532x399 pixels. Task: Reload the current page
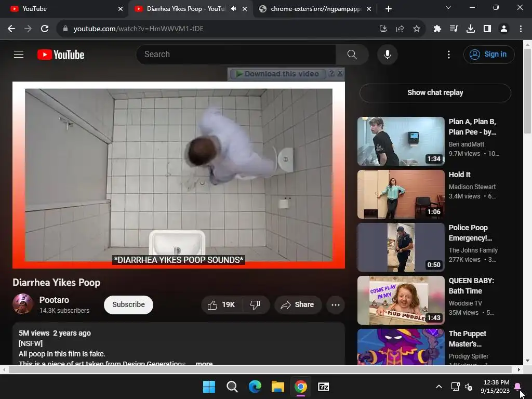pos(45,29)
